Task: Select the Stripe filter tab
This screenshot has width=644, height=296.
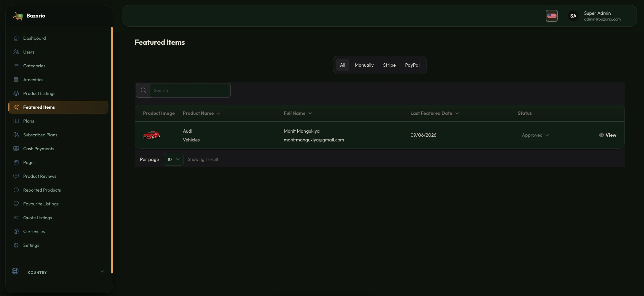Action: pyautogui.click(x=389, y=65)
